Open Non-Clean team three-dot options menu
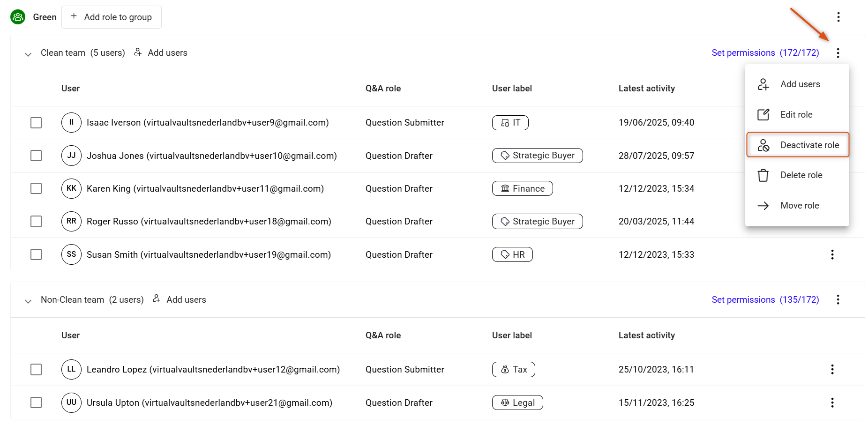Viewport: 868px width, 425px height. pos(838,299)
